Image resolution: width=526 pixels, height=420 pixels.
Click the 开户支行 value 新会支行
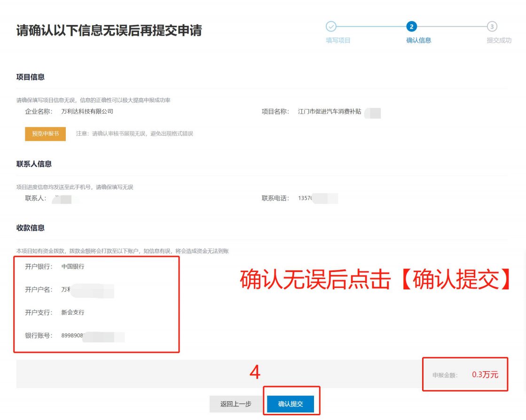pyautogui.click(x=73, y=312)
